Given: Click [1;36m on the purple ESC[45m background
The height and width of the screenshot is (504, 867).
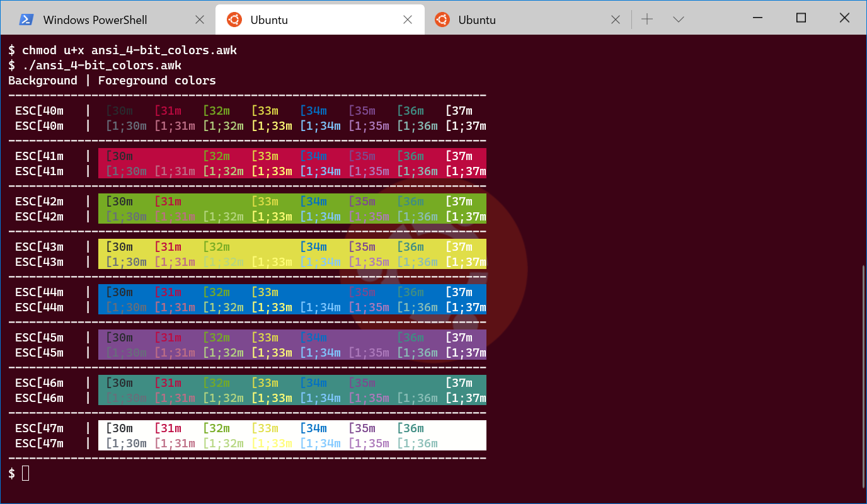Looking at the screenshot, I should (417, 353).
